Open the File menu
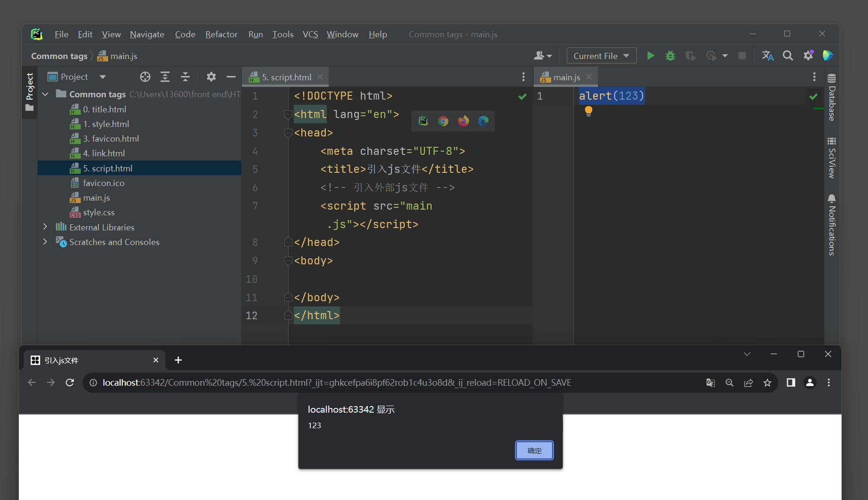Image resolution: width=868 pixels, height=500 pixels. (61, 34)
